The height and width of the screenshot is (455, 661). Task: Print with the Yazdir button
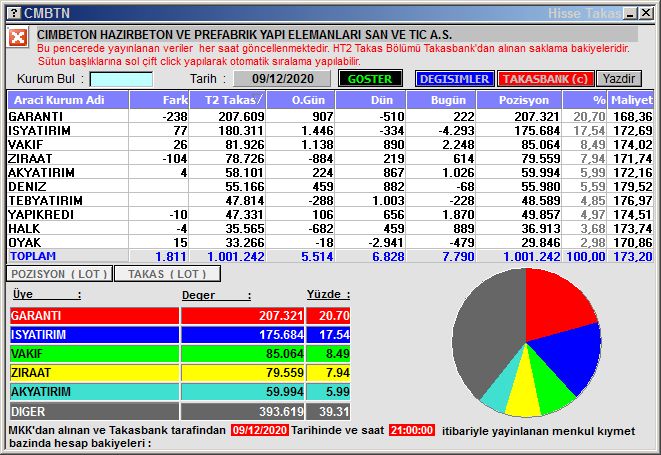point(618,79)
